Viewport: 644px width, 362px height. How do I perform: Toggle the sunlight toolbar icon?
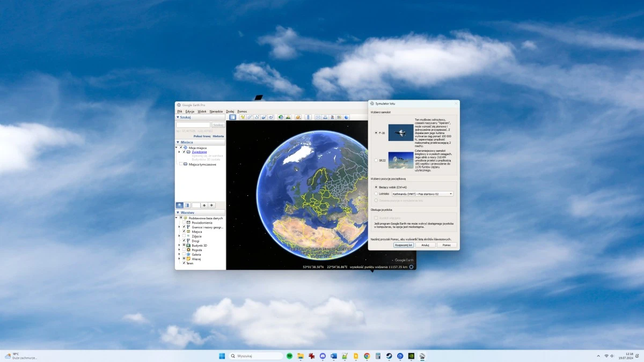click(288, 117)
